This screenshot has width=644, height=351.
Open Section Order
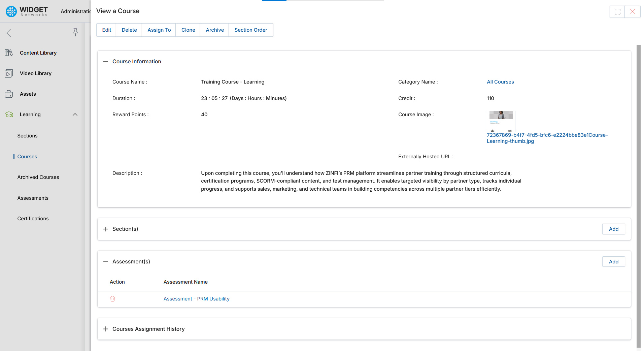click(x=251, y=30)
